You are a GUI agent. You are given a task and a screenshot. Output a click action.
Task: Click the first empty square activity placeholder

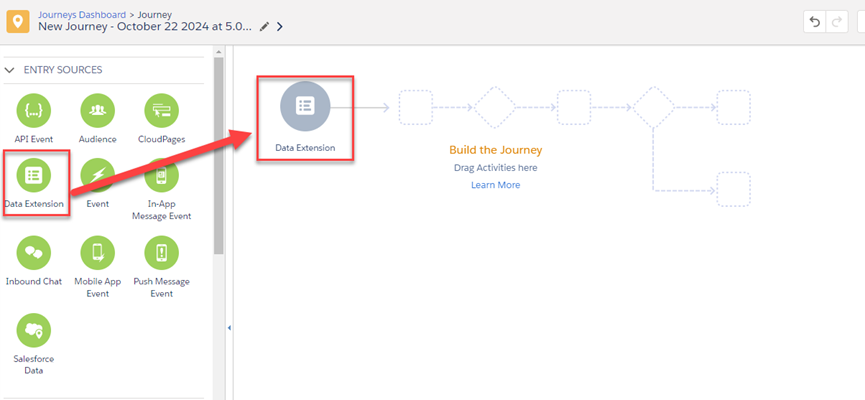(415, 107)
